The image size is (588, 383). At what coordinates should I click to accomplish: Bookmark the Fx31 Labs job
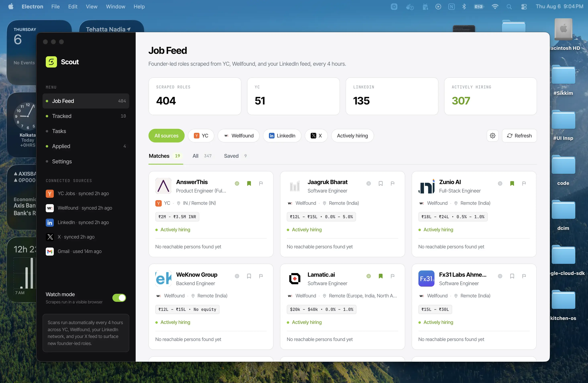click(512, 276)
